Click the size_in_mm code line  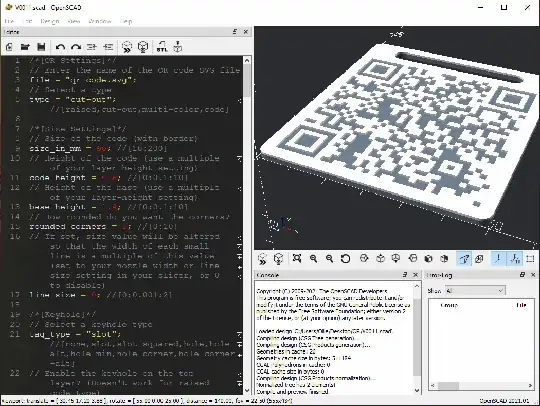click(x=98, y=148)
